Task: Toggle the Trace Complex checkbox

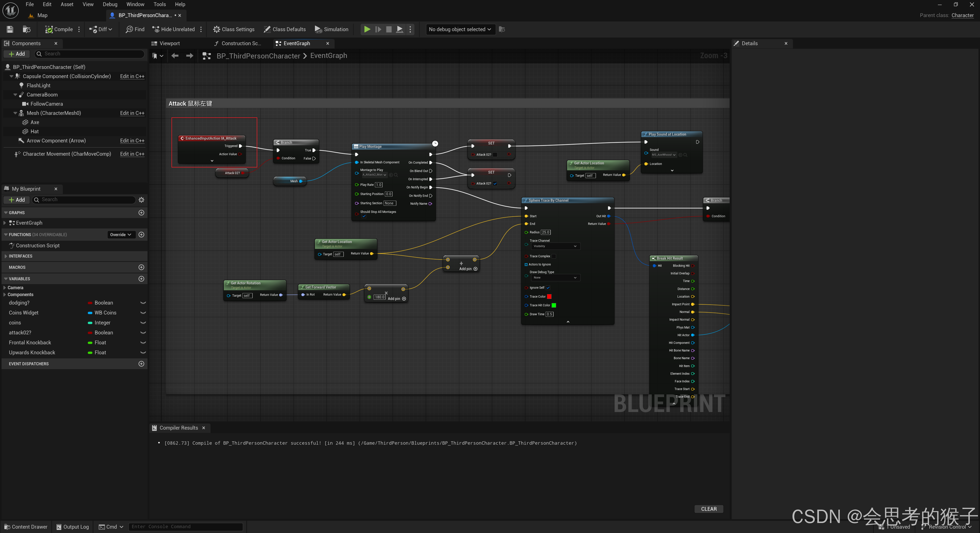Action: [554, 257]
